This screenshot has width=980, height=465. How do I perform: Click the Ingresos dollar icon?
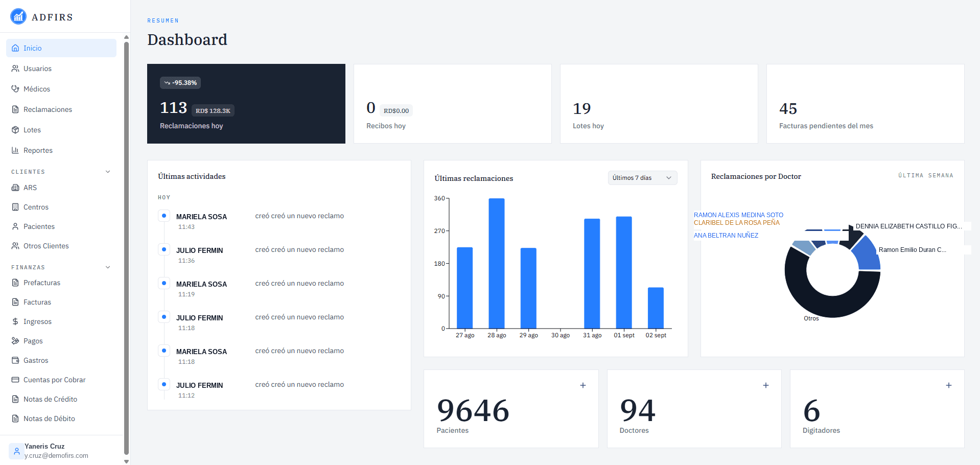click(x=15, y=321)
